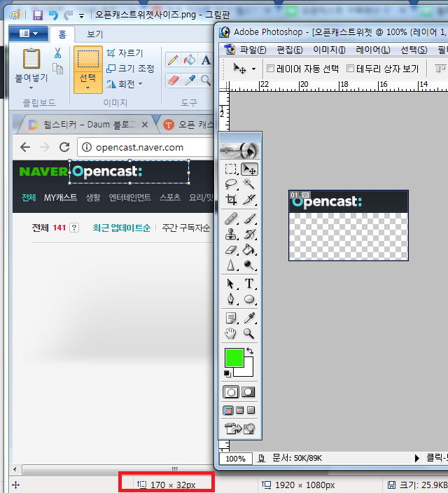Click 홈 tab in Paint ribbon
The image size is (448, 493).
point(62,34)
